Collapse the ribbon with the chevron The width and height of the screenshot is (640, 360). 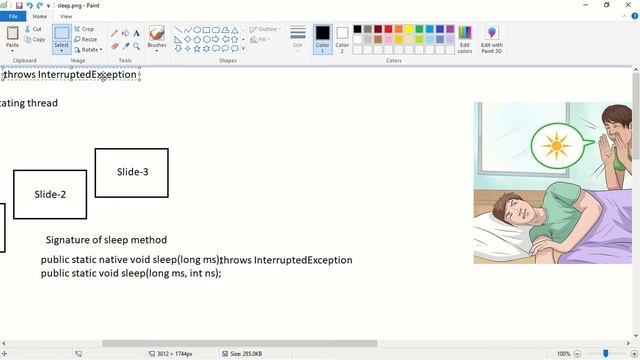pos(624,16)
